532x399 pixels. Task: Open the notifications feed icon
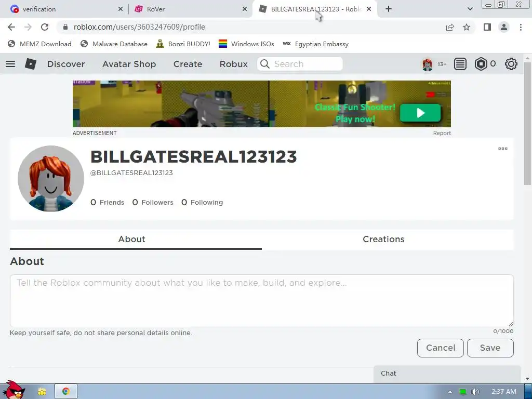(x=460, y=64)
